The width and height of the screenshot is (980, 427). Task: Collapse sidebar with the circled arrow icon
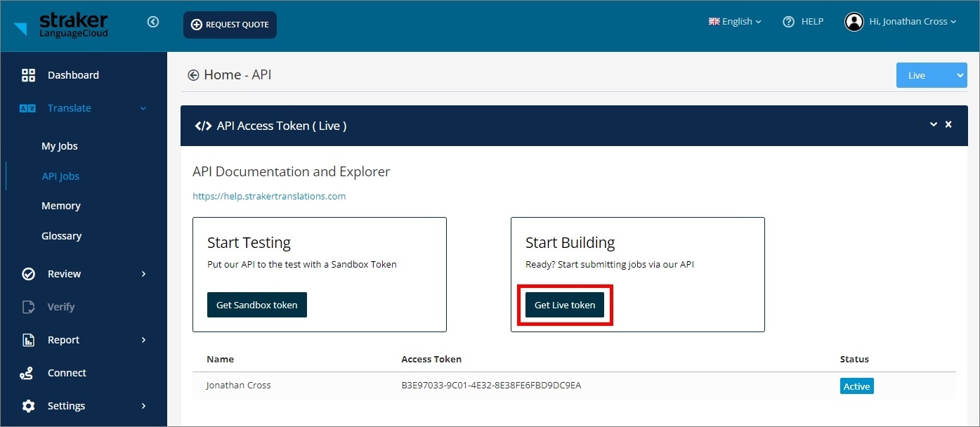click(x=153, y=22)
